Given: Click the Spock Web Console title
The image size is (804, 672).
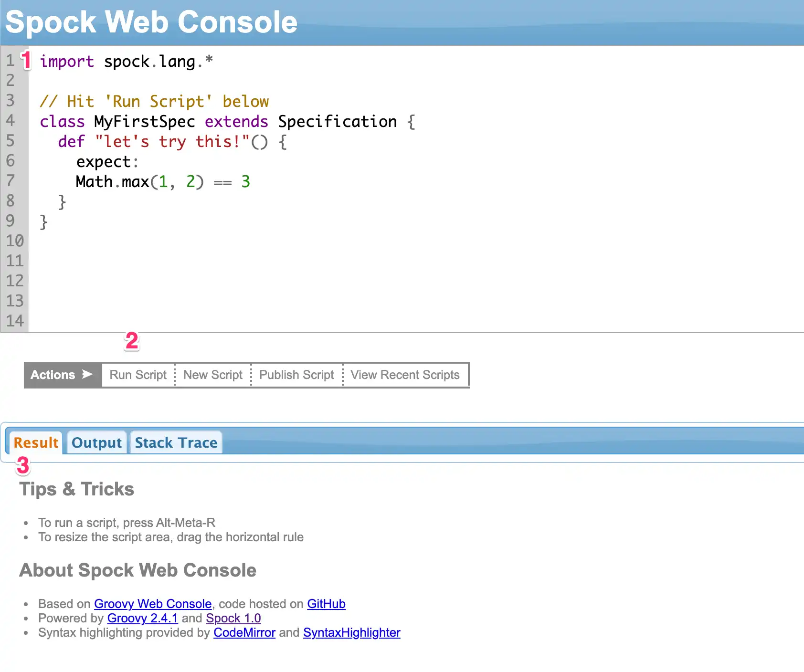Looking at the screenshot, I should click(151, 22).
